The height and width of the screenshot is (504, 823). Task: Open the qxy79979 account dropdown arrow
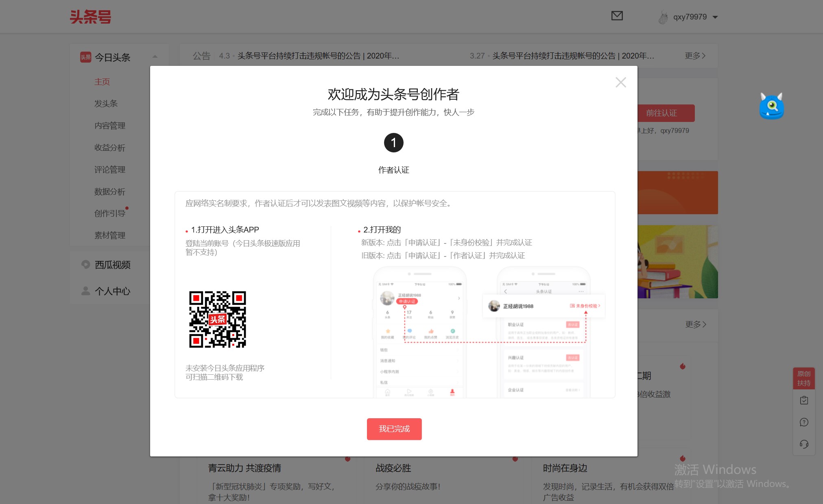(715, 17)
